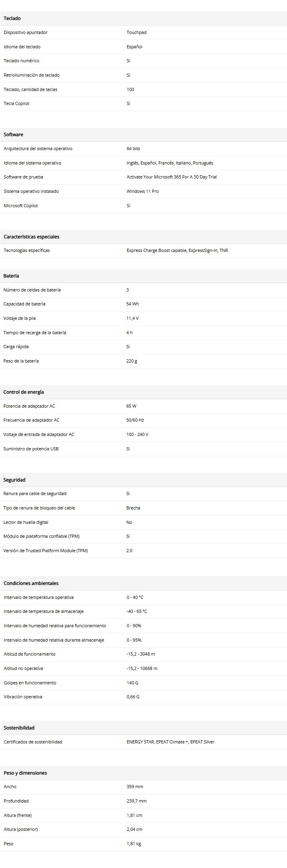Click the Retroiluminación de teclado label

click(x=32, y=75)
